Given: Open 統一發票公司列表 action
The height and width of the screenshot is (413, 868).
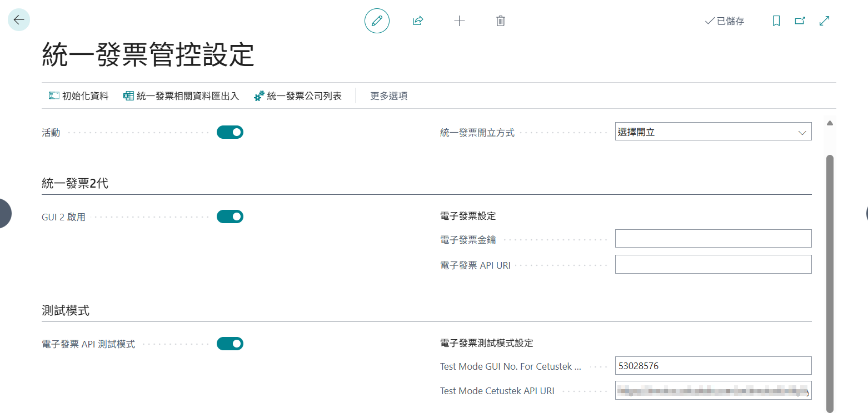Looking at the screenshot, I should coord(298,96).
